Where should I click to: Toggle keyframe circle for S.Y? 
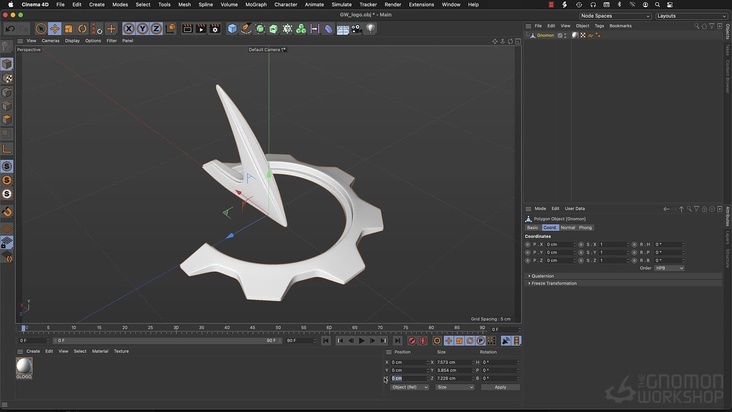[x=581, y=252]
